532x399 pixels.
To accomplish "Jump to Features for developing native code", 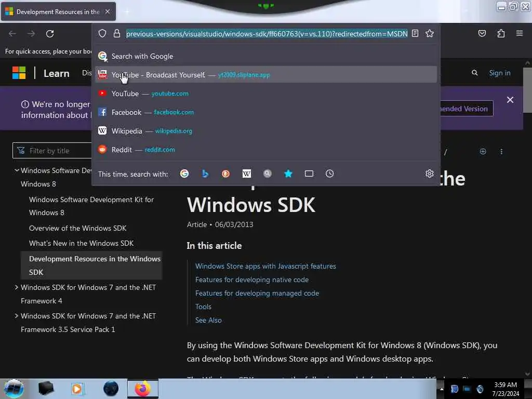I will [x=252, y=280].
